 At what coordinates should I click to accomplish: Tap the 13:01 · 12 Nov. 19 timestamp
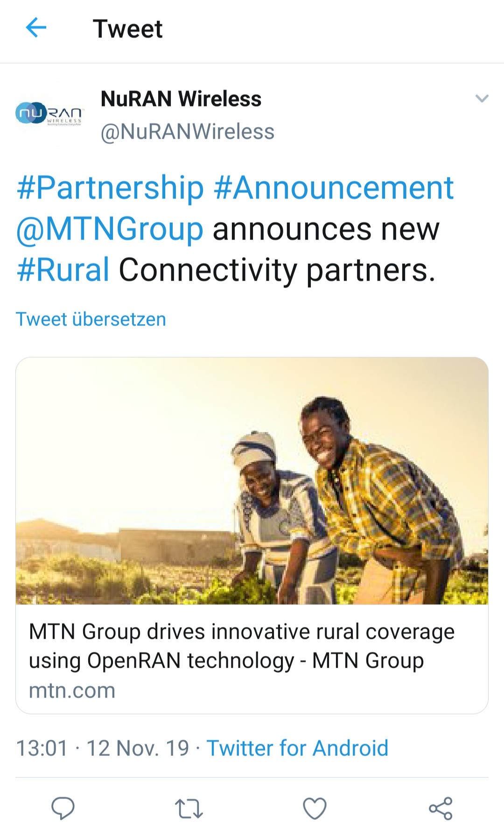click(103, 748)
